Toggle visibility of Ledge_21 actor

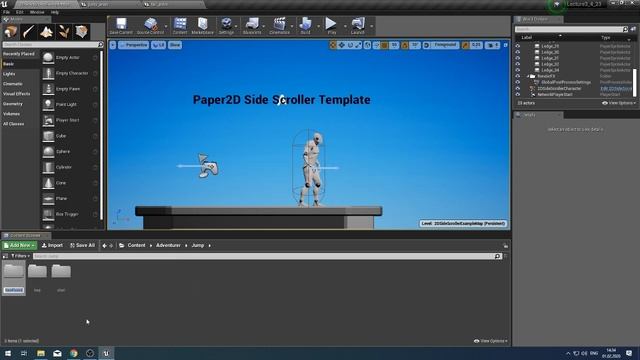518,58
